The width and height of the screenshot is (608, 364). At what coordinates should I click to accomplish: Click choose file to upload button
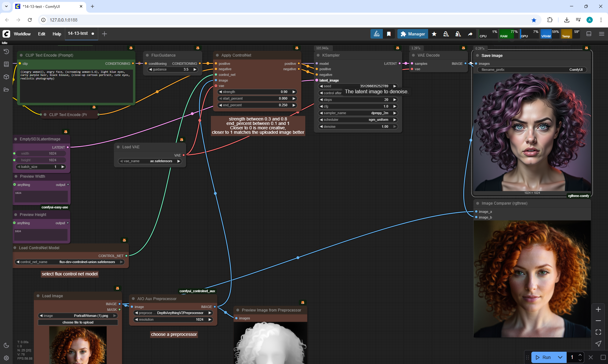click(78, 322)
